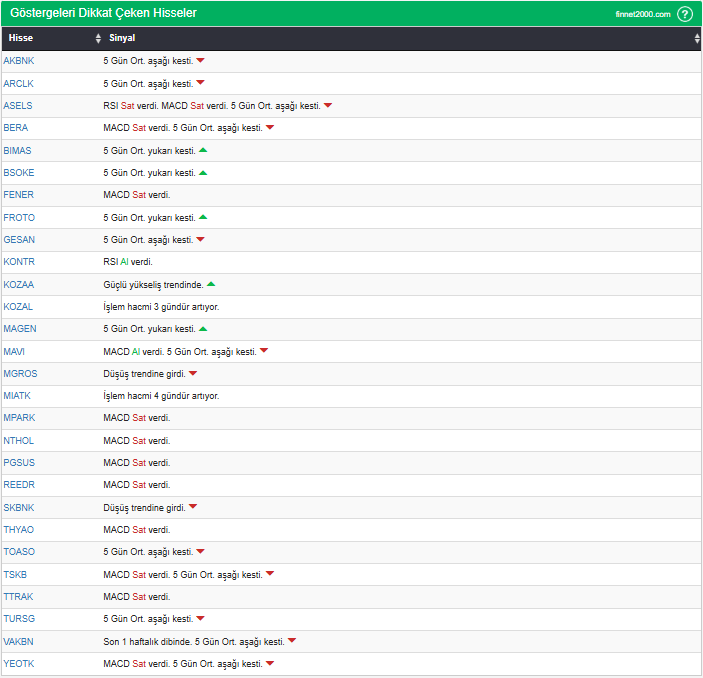Click the green up arrow in KOZAA row

click(x=211, y=284)
